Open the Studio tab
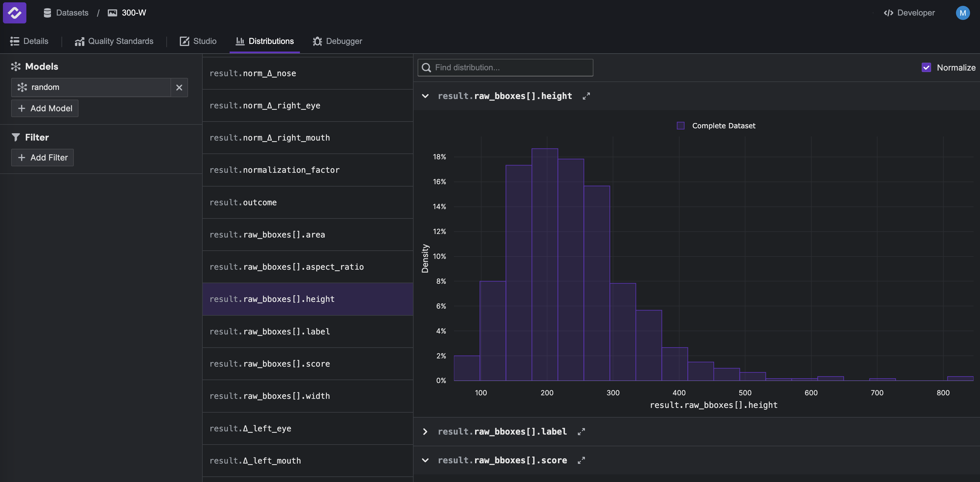The image size is (980, 482). click(198, 41)
